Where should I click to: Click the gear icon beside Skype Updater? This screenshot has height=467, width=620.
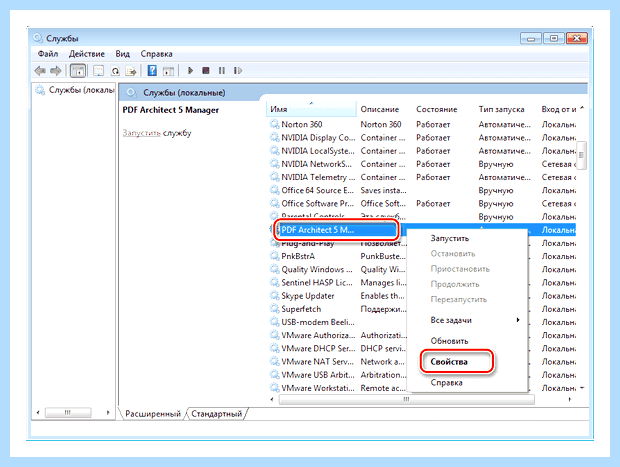[x=274, y=296]
